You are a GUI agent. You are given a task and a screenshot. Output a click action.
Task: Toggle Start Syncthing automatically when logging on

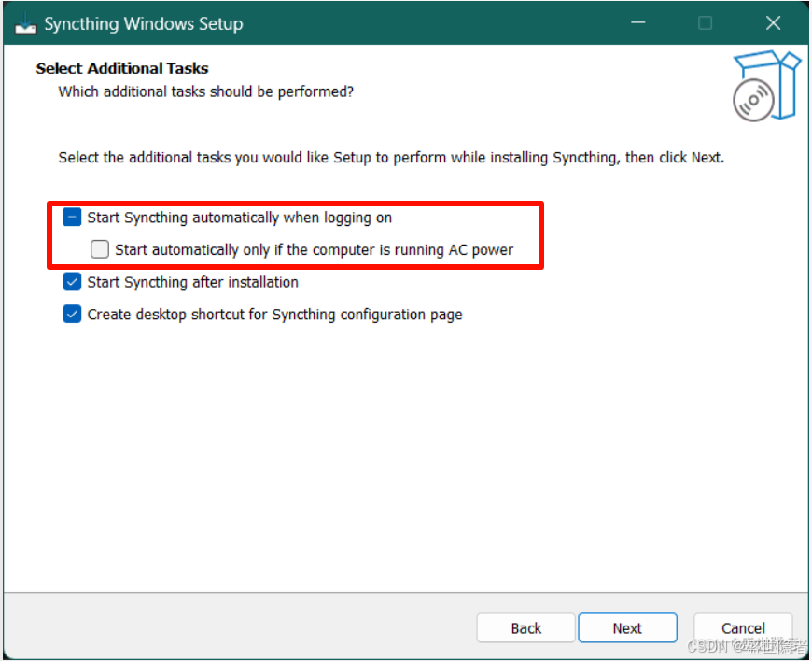point(72,217)
